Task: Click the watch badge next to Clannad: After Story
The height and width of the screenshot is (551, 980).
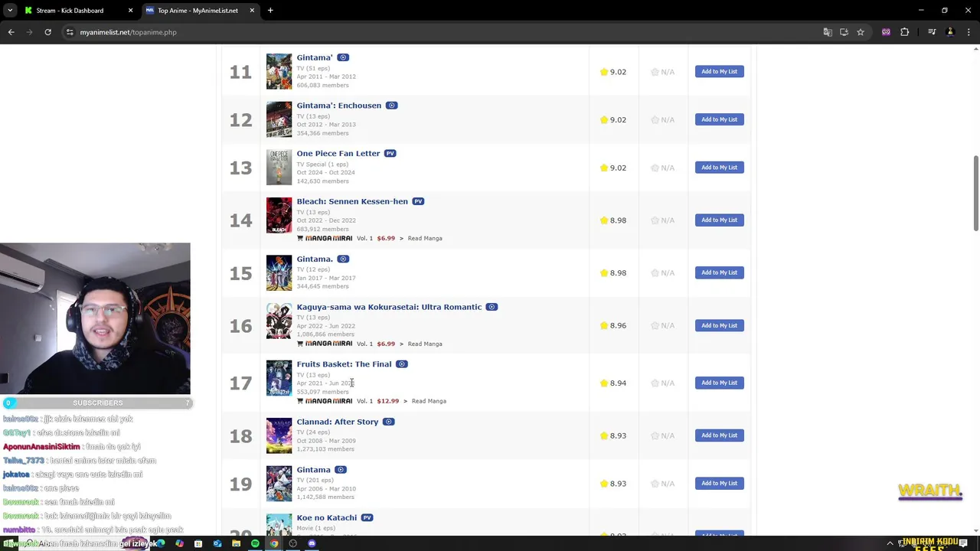Action: (x=388, y=422)
